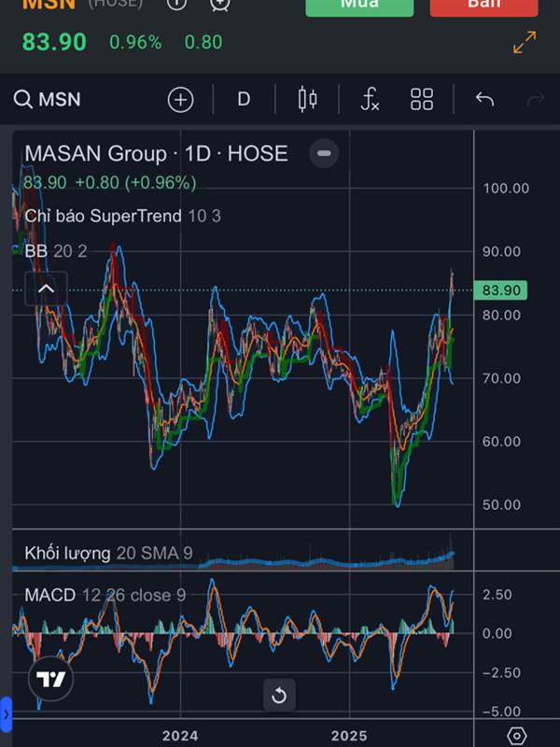This screenshot has width=560, height=747.
Task: Tap the green Mua buy button
Action: click(359, 7)
